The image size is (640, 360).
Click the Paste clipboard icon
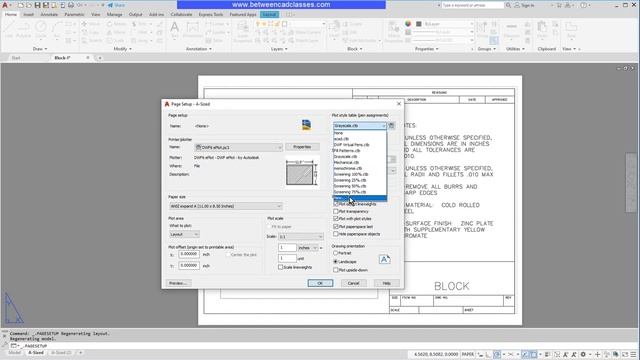(x=542, y=29)
